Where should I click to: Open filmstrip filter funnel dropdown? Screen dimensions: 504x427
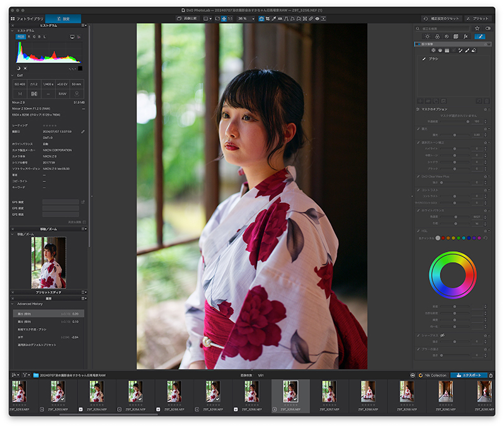(26, 375)
